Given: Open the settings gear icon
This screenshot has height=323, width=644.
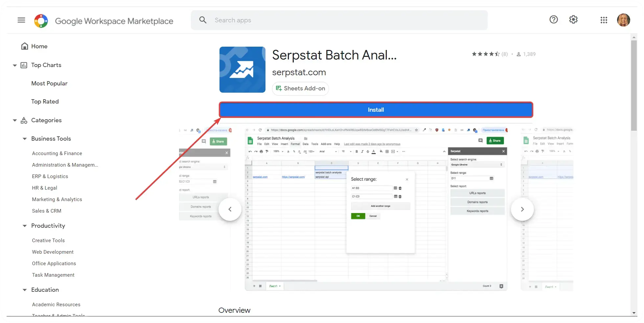Looking at the screenshot, I should (573, 20).
